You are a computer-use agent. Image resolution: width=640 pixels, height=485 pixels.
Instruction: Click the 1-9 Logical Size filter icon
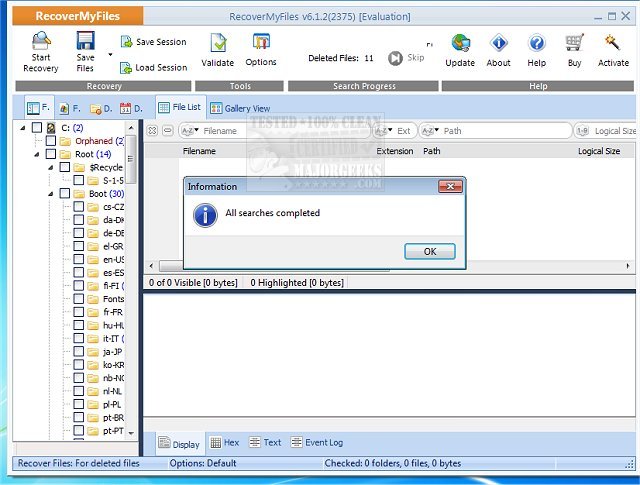click(582, 131)
